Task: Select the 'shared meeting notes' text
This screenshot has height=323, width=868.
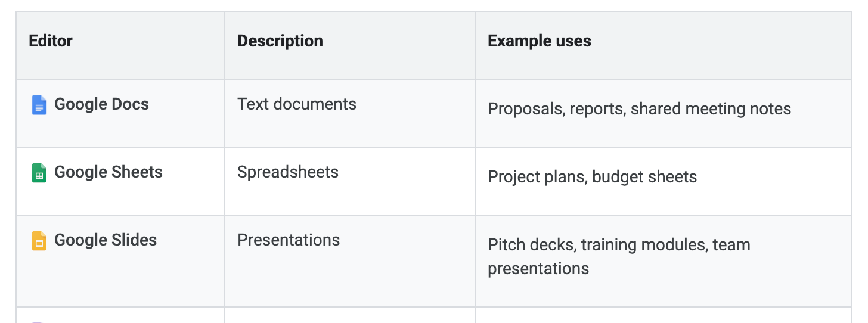Action: tap(711, 109)
